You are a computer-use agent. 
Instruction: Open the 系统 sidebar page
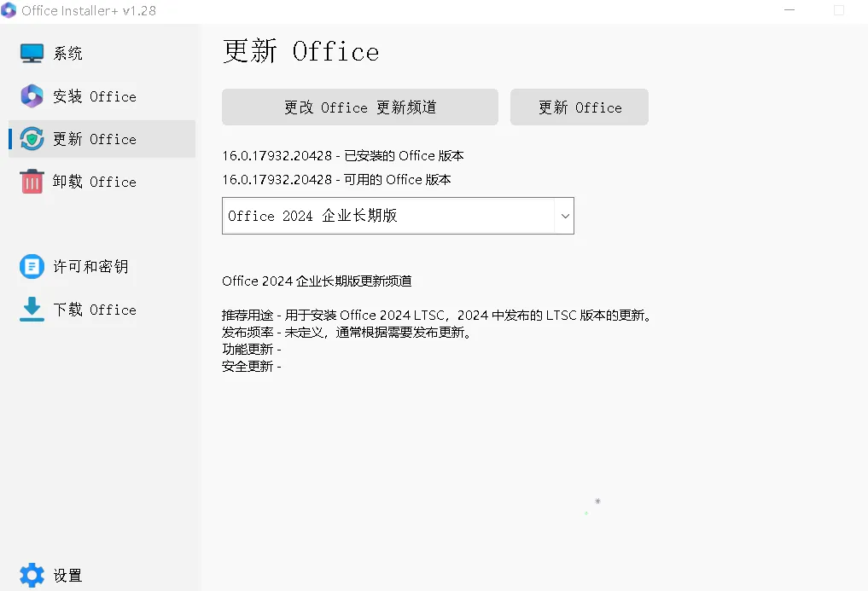pyautogui.click(x=102, y=53)
